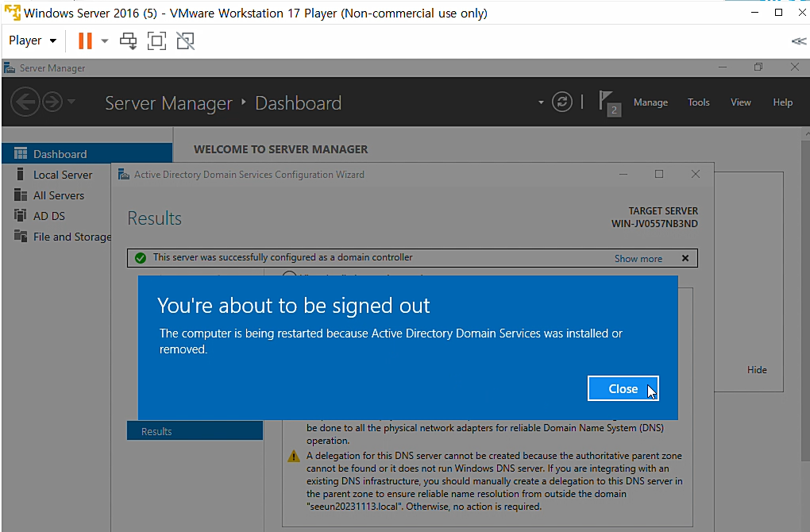
Task: Open the dropdown arrow left of the refresh icon
Action: coord(541,102)
